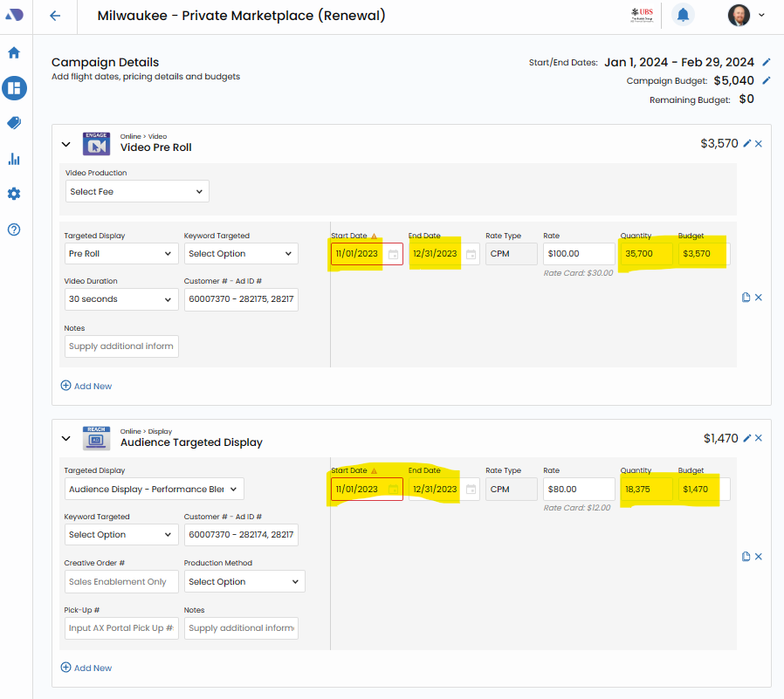Go to Home in the sidebar
Viewport: 784px width, 699px height.
[14, 52]
